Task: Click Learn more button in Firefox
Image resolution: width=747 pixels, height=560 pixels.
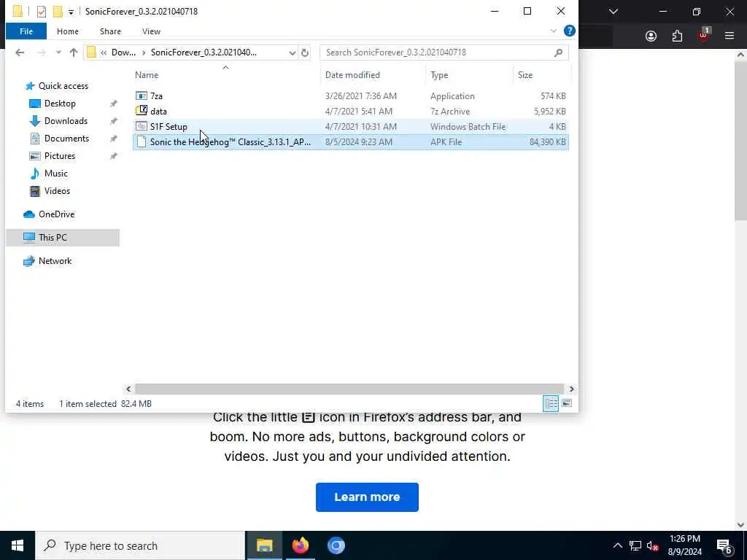Action: pos(367,497)
